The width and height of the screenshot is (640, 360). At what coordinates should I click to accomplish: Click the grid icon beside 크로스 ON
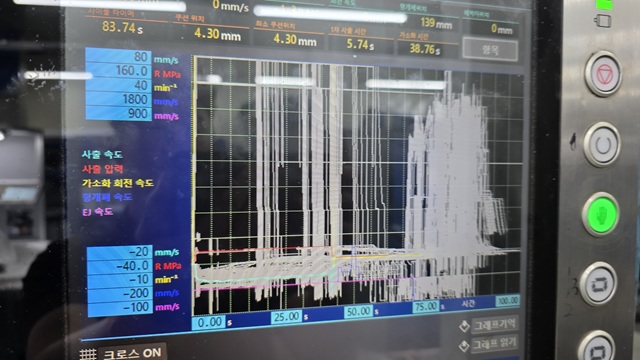pyautogui.click(x=88, y=354)
